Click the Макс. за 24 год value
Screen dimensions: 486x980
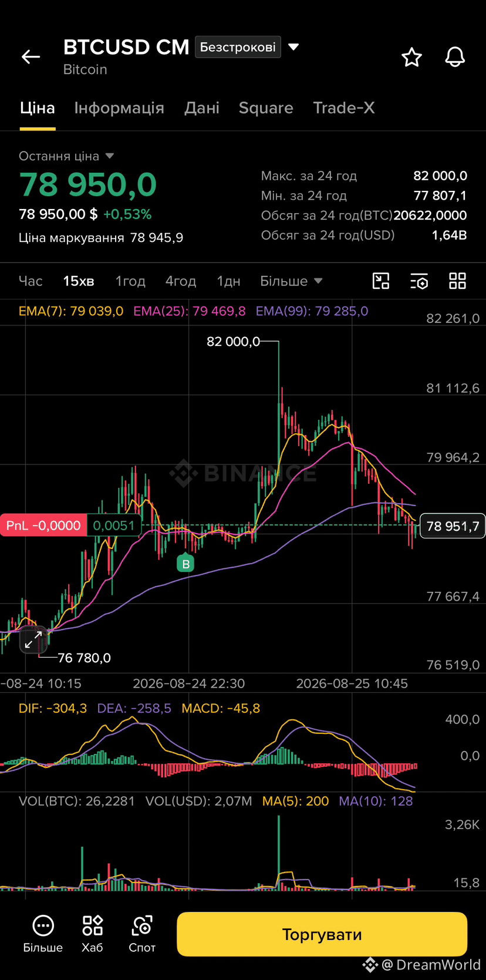(x=440, y=176)
